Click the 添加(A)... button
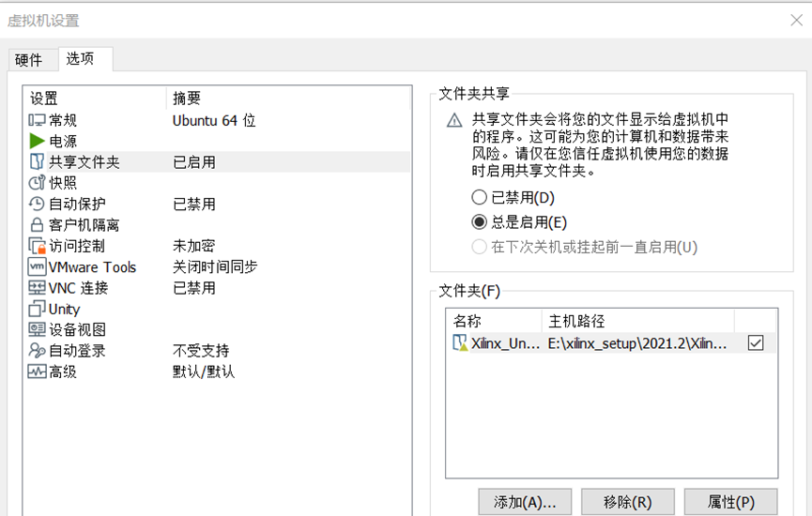This screenshot has height=516, width=812. [525, 502]
